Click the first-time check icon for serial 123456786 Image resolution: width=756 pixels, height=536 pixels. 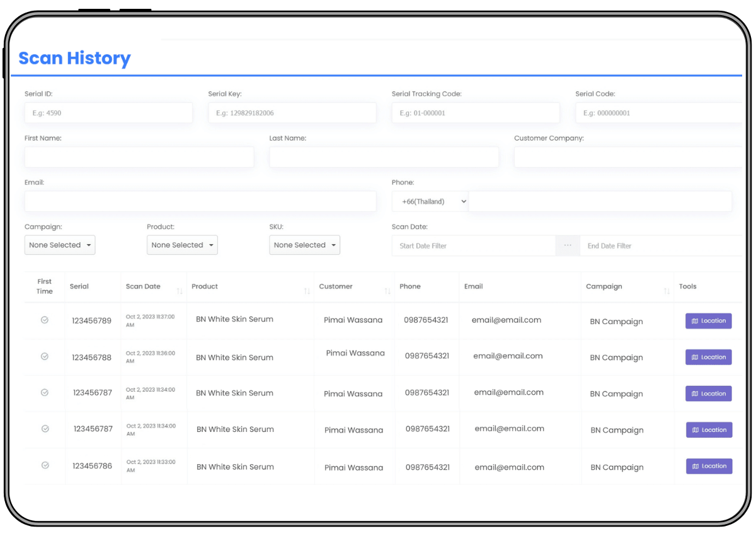tap(45, 465)
